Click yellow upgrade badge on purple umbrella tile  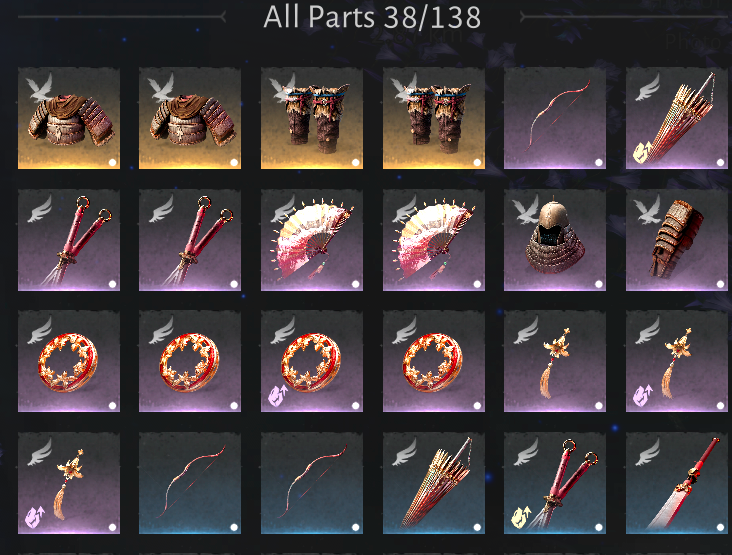coord(642,152)
